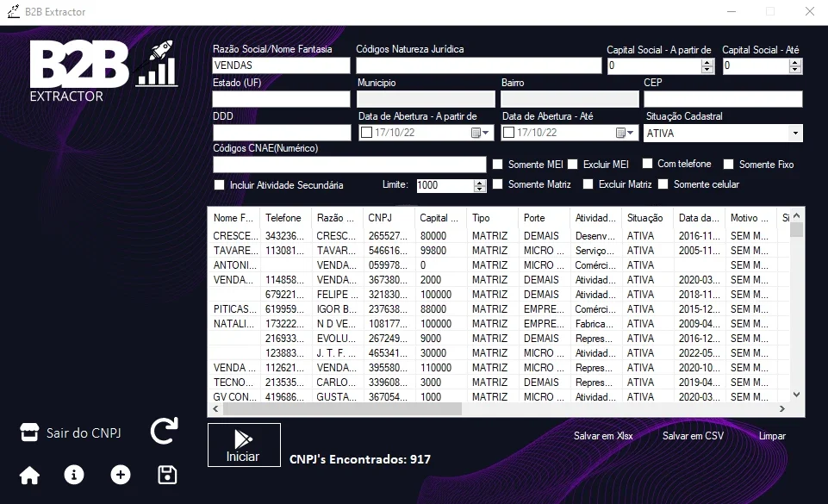Image resolution: width=828 pixels, height=504 pixels.
Task: Click Salvar em CSV
Action: point(693,436)
